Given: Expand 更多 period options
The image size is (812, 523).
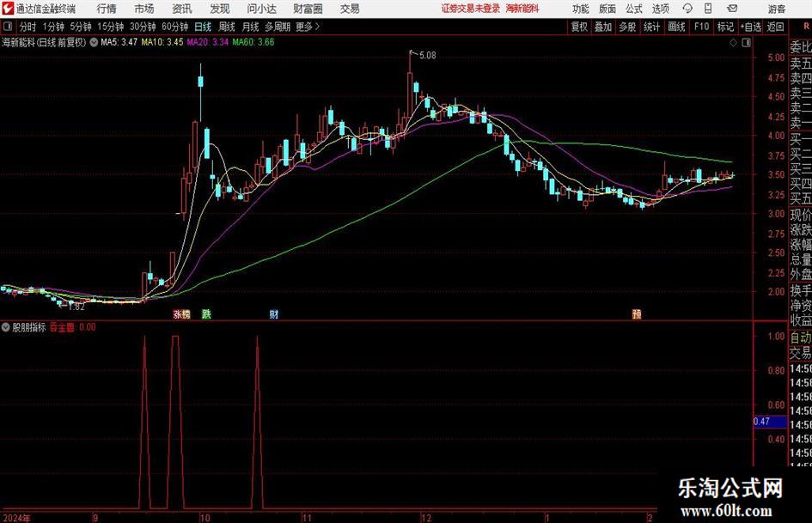Looking at the screenshot, I should click(x=308, y=27).
